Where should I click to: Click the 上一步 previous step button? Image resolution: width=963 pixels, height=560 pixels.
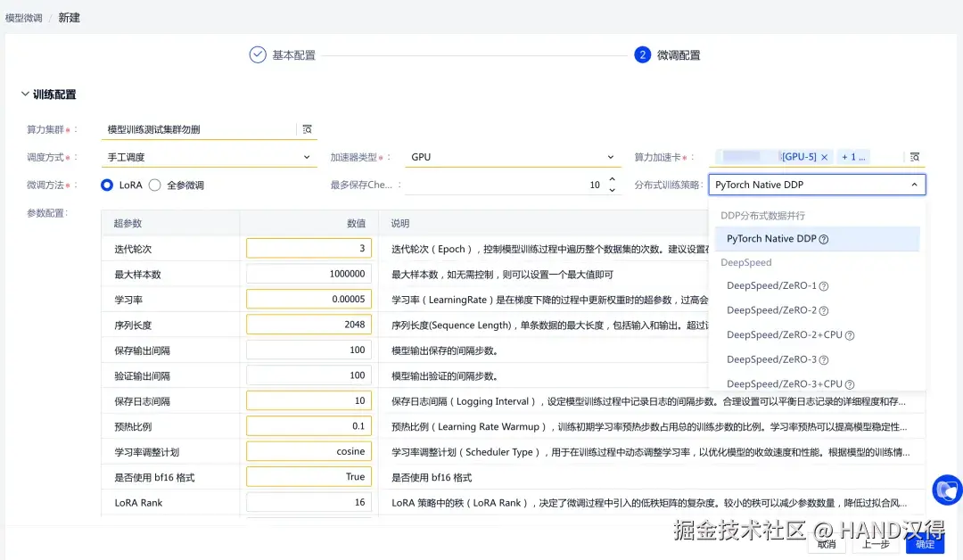tap(876, 544)
